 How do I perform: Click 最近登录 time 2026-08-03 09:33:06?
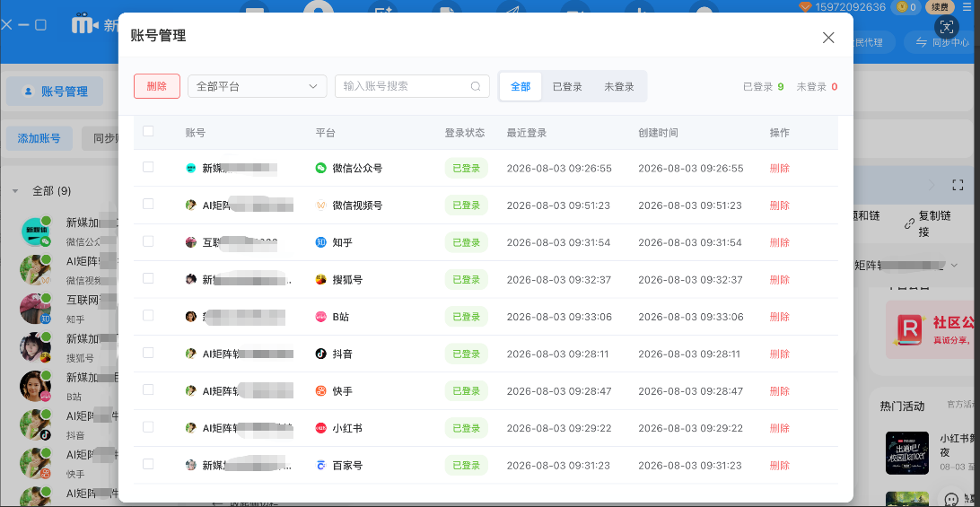point(559,317)
